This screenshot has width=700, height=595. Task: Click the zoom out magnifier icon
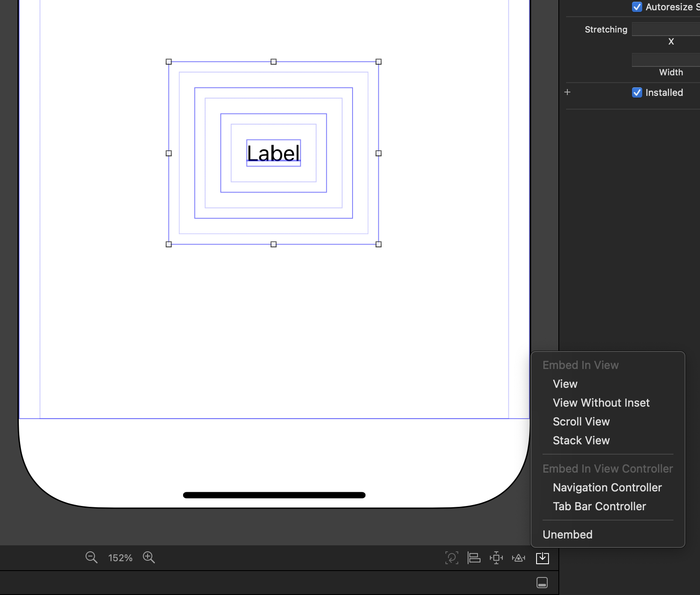pyautogui.click(x=91, y=557)
